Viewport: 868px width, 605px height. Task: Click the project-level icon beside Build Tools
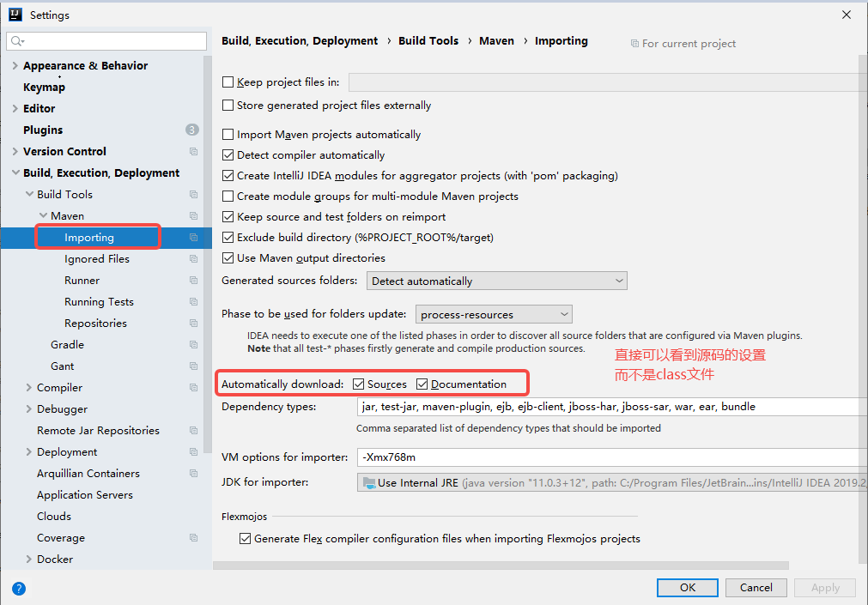[x=193, y=194]
